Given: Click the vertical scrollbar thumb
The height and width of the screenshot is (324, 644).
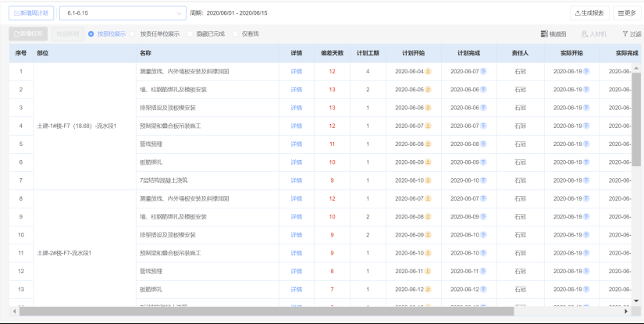Looking at the screenshot, I should 636,119.
